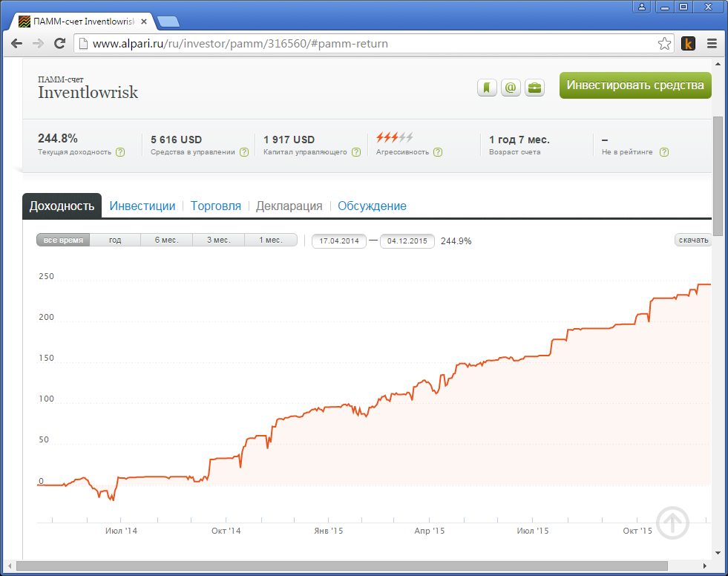The height and width of the screenshot is (576, 728).
Task: Switch to the Инвестиции tab
Action: pos(142,206)
